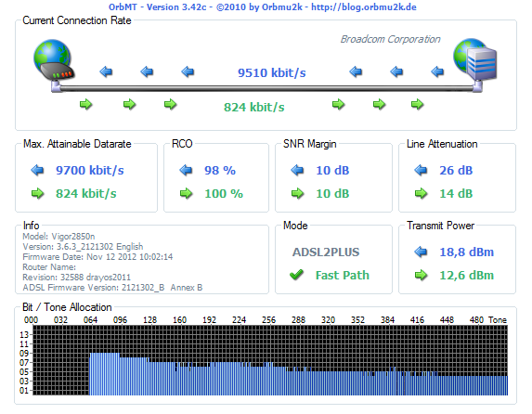The image size is (532, 414).
Task: Click the Broadcom Corporation vendor label
Action: (390, 39)
